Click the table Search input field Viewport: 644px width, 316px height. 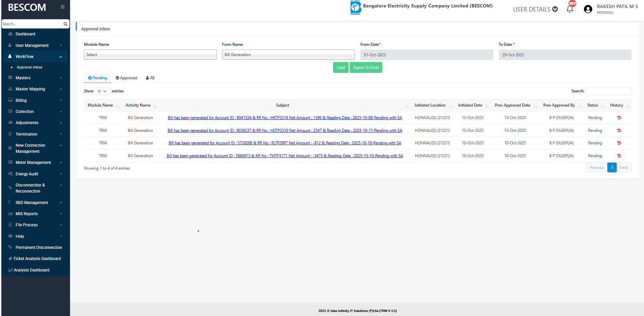[x=608, y=91]
